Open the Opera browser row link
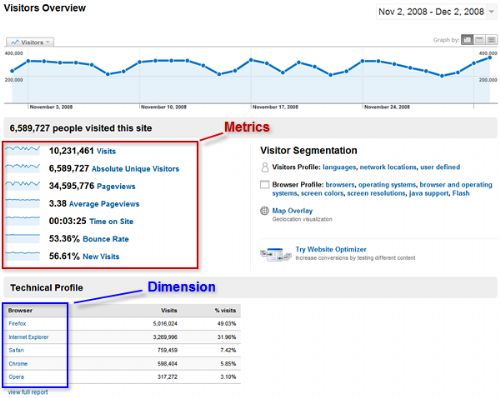Screen dimensions: 500x398 (x=16, y=377)
